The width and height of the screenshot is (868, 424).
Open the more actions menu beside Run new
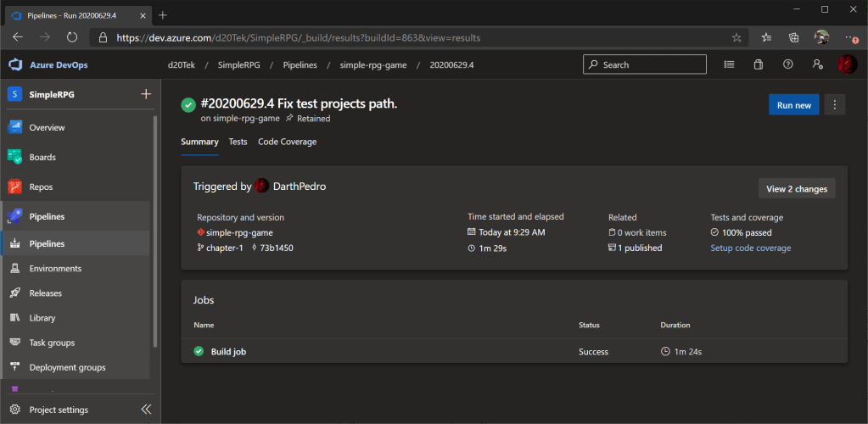click(835, 105)
